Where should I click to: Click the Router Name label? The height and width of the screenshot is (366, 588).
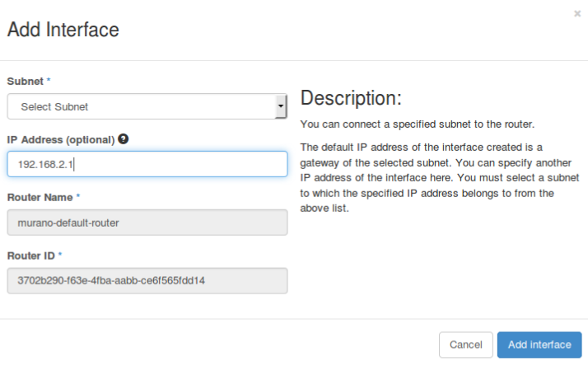click(x=40, y=198)
